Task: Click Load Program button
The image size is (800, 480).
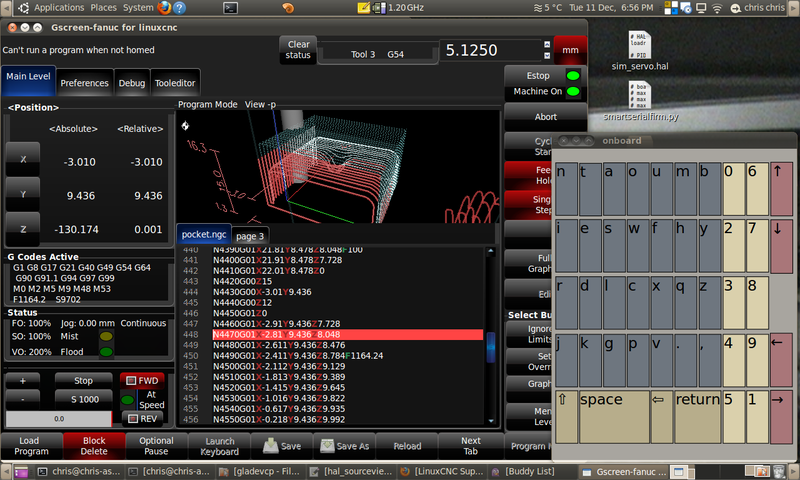Action: pyautogui.click(x=31, y=446)
